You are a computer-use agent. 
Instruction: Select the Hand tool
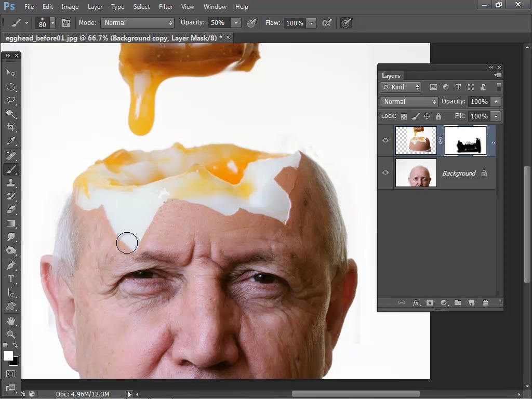coord(11,321)
